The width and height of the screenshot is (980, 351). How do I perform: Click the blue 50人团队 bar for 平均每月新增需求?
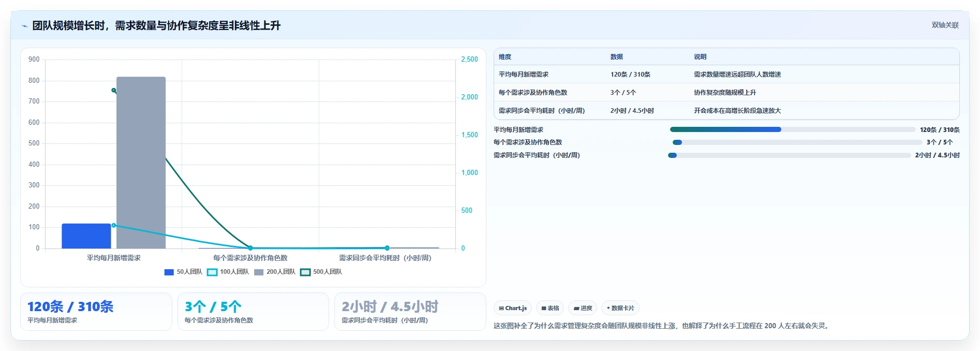[x=86, y=236]
